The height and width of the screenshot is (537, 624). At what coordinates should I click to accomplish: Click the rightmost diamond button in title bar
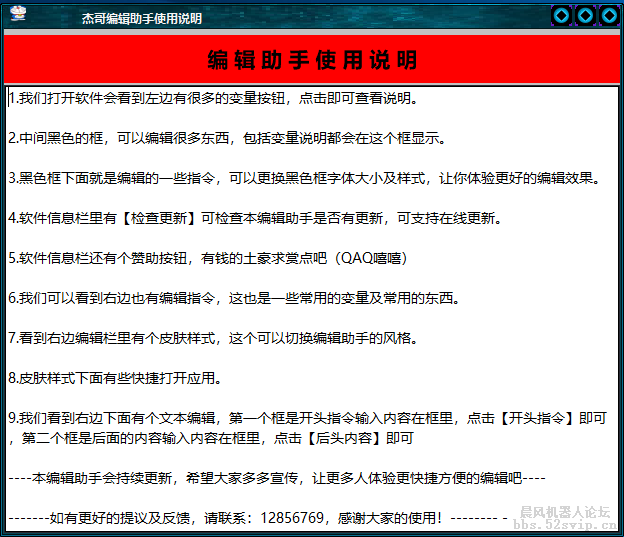609,16
